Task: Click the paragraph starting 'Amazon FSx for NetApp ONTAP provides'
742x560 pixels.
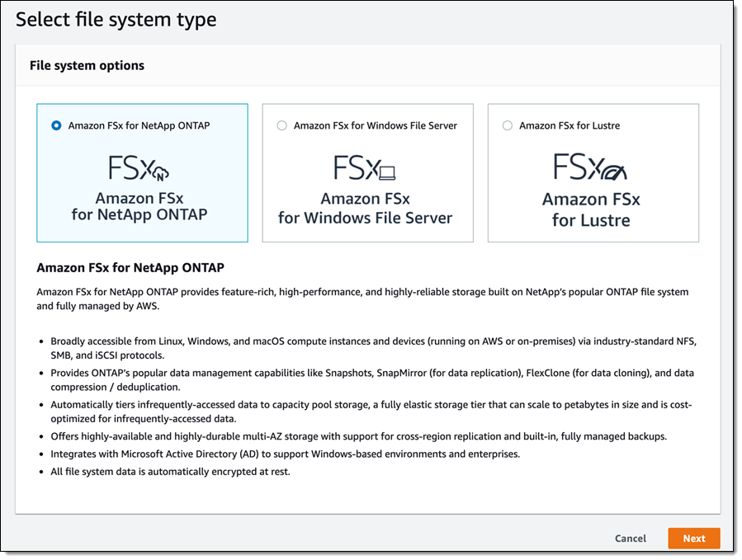Action: tap(362, 299)
